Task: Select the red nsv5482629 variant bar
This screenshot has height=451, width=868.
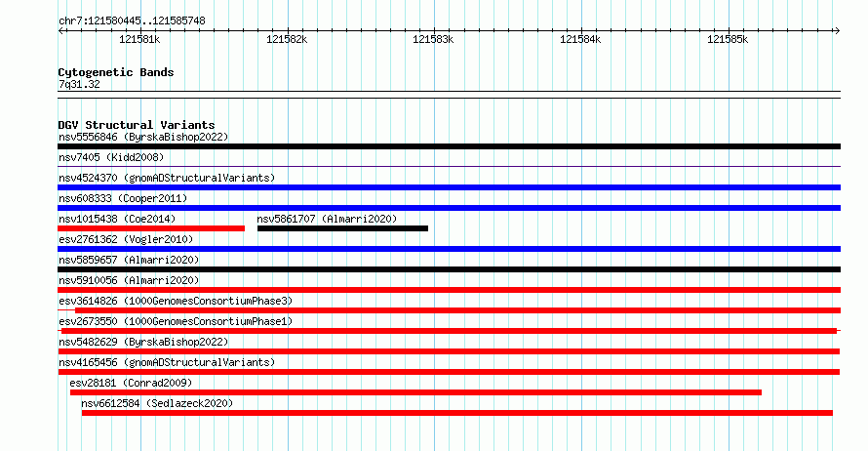Action: (449, 351)
